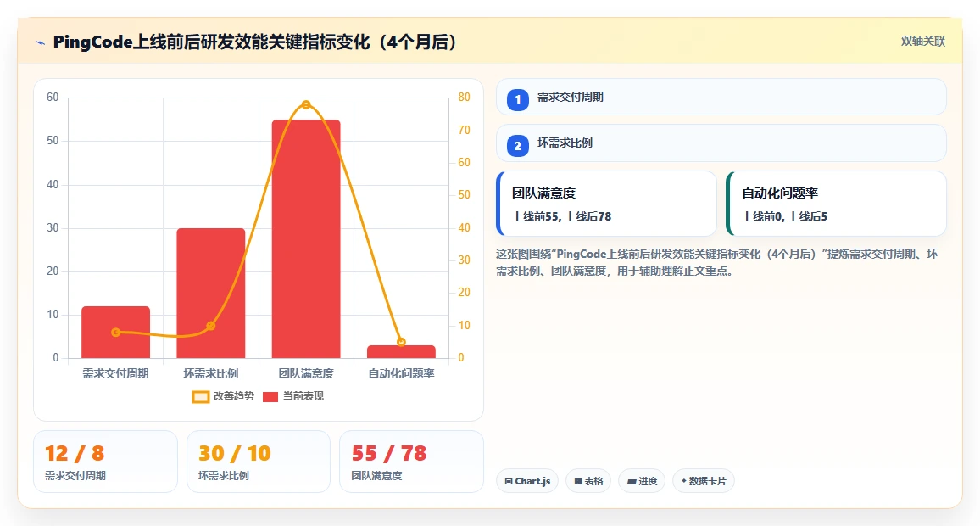Click the trend line peak point at 团队满意度

[x=306, y=104]
